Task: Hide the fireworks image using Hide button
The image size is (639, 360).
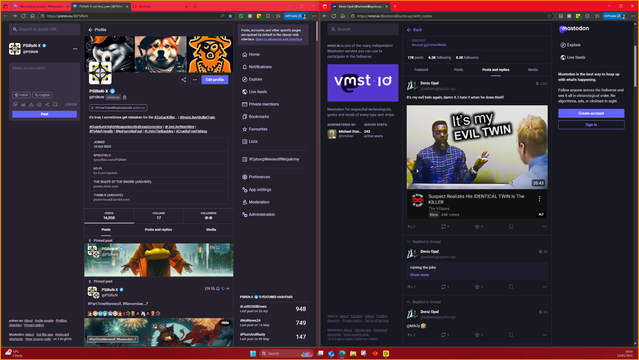Action: coord(225,322)
